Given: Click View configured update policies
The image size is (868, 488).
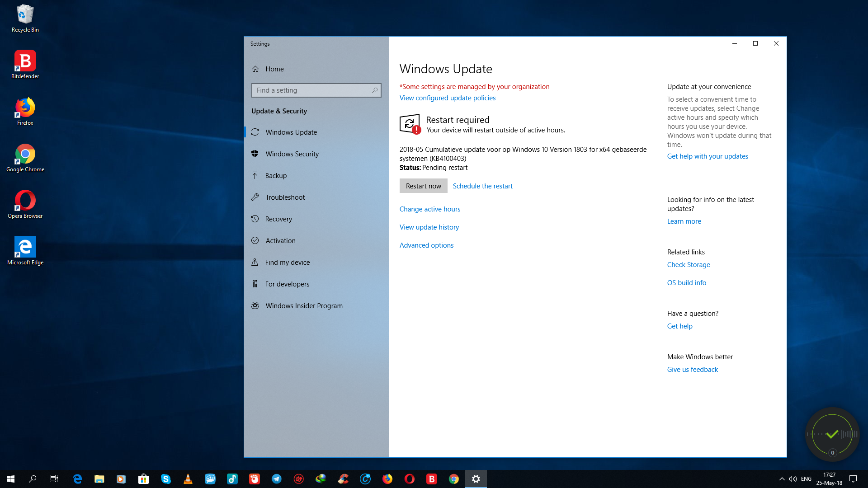Looking at the screenshot, I should 447,98.
